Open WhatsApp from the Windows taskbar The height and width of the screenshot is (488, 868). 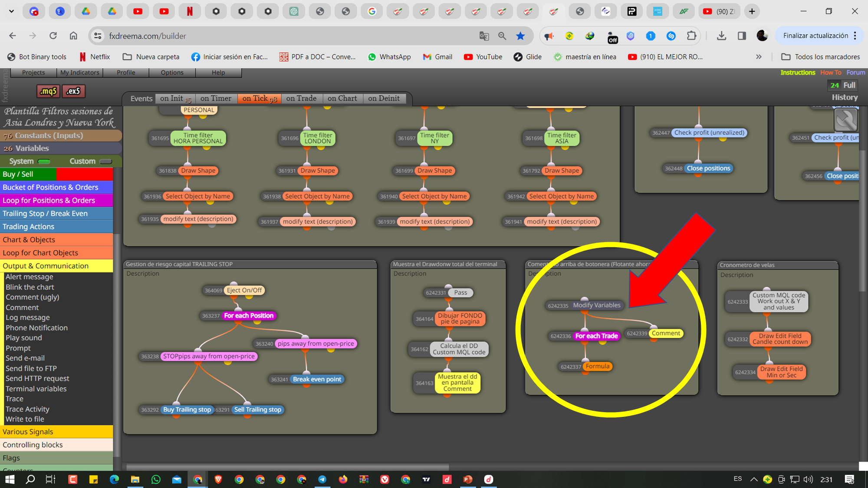156,479
